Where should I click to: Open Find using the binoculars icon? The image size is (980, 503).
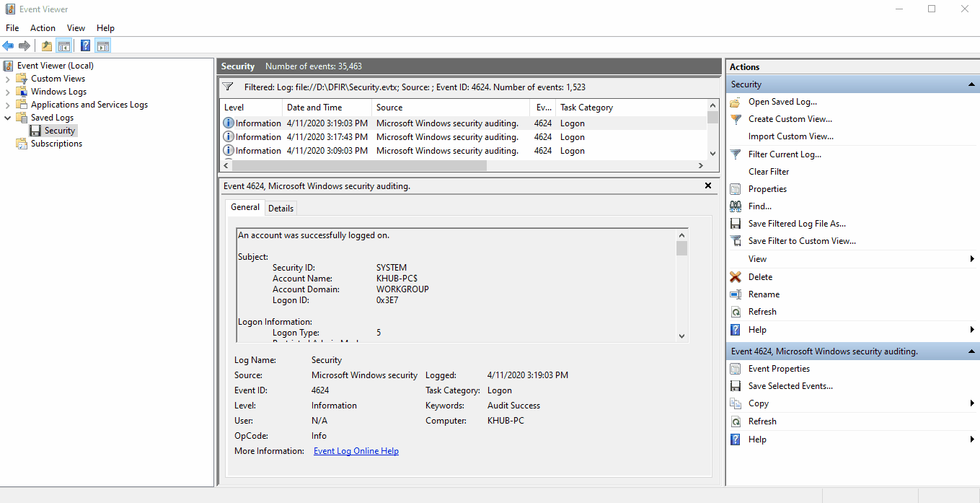point(735,206)
